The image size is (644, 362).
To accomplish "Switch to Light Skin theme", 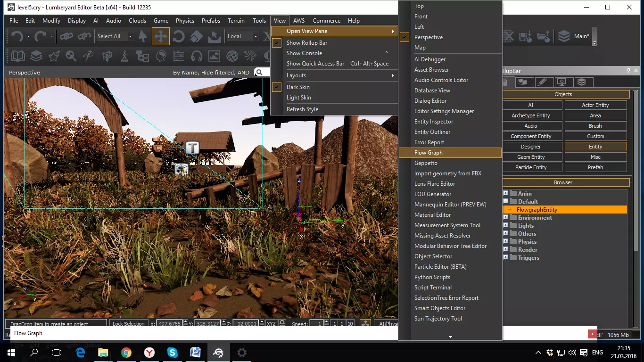I will [298, 98].
